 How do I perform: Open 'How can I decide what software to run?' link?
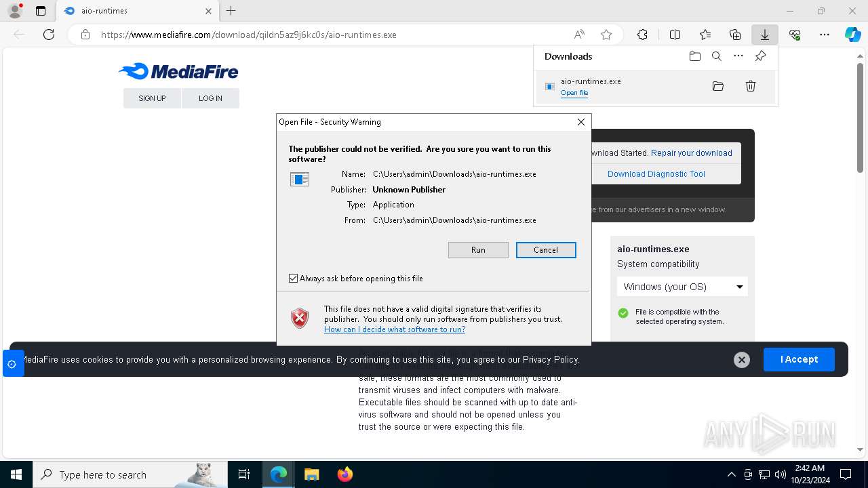[395, 329]
